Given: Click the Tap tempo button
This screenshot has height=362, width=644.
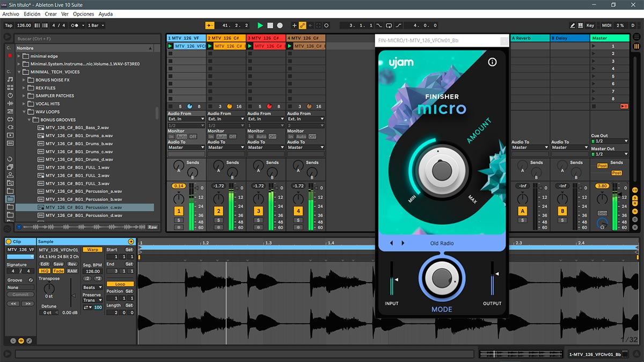Looking at the screenshot, I should pos(9,25).
